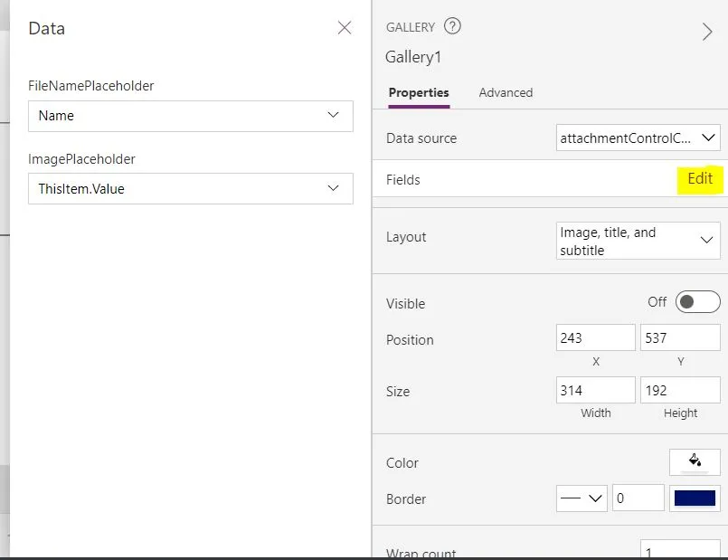Click the Position X input field
This screenshot has height=560, width=728.
coord(595,338)
